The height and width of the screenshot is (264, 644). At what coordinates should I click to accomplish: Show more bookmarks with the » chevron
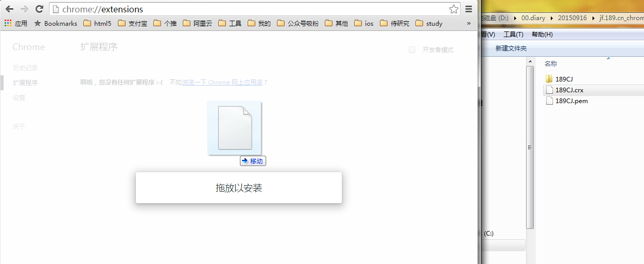click(468, 23)
